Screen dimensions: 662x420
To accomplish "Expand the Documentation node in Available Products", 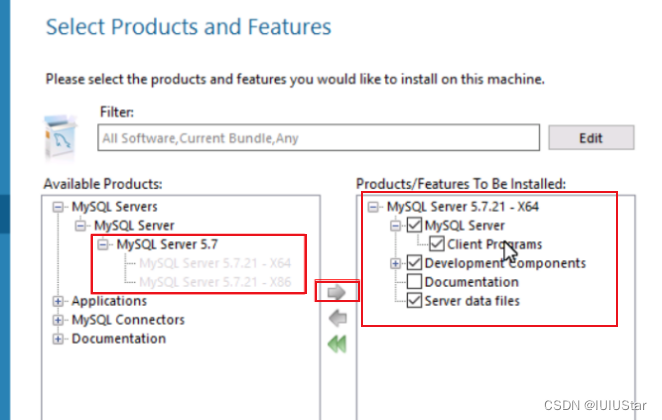I will tap(58, 339).
